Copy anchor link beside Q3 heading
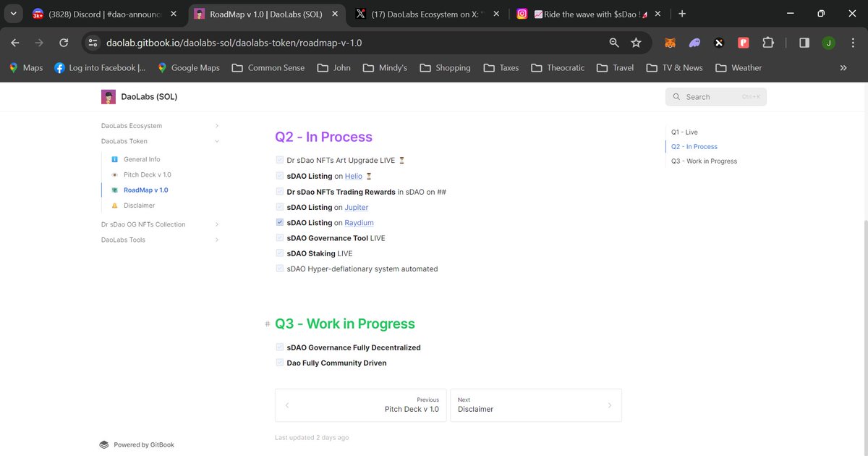 tap(268, 324)
